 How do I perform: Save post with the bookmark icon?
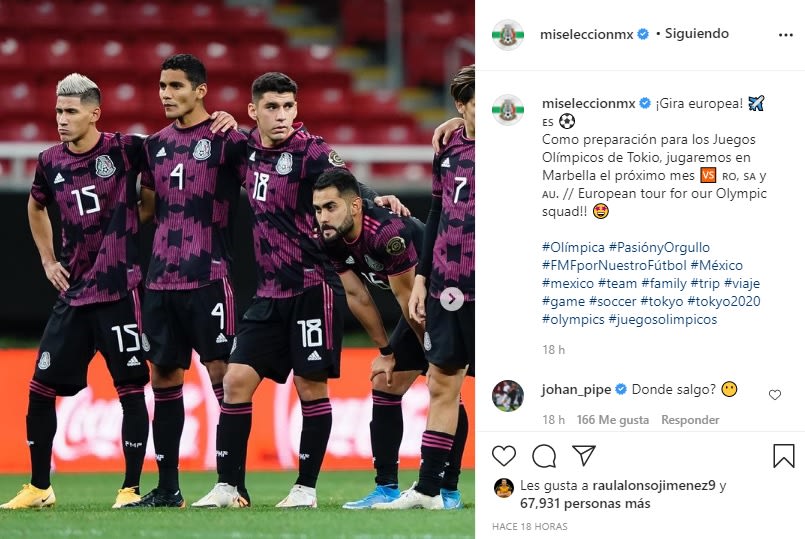(783, 455)
